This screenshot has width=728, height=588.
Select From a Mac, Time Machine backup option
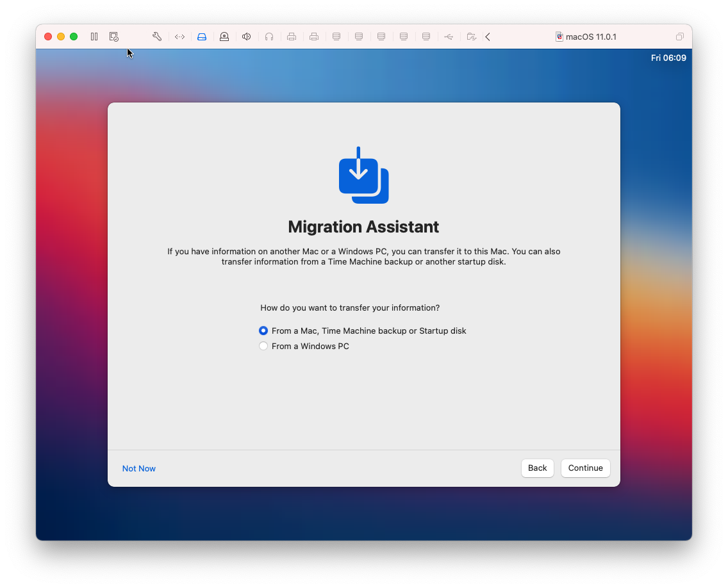(263, 331)
